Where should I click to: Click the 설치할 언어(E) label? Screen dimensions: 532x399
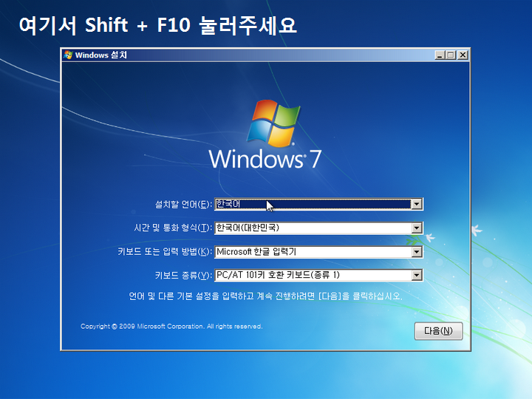tap(183, 205)
